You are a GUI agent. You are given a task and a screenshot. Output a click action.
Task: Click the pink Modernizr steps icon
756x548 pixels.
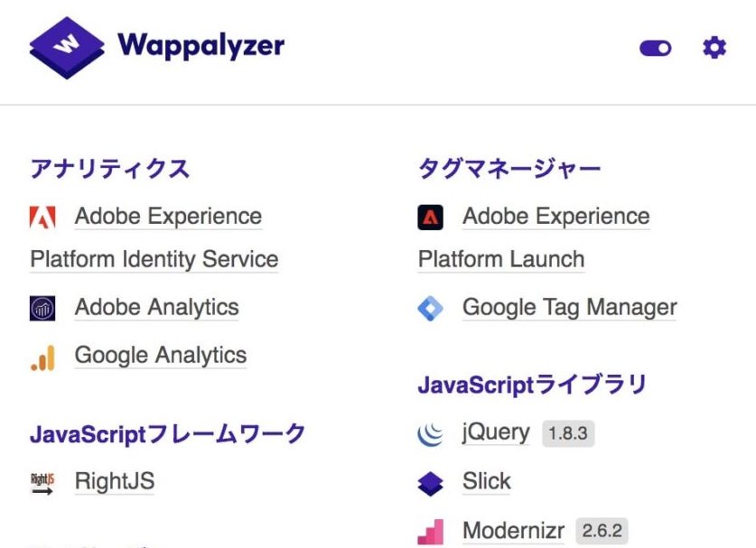tap(431, 532)
